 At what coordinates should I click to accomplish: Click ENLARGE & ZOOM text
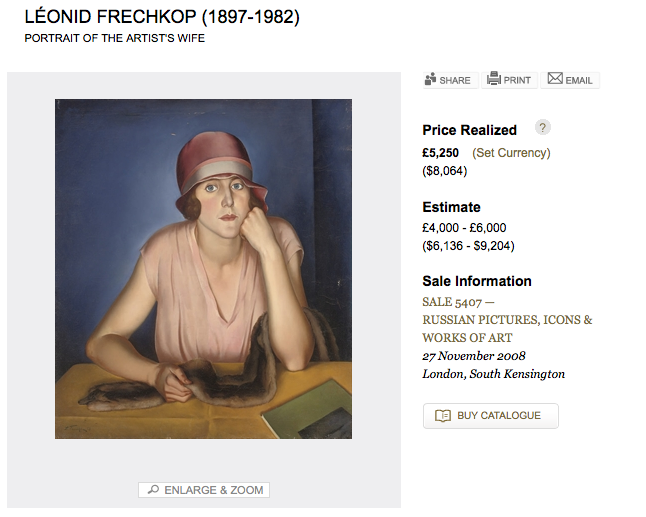coord(213,490)
